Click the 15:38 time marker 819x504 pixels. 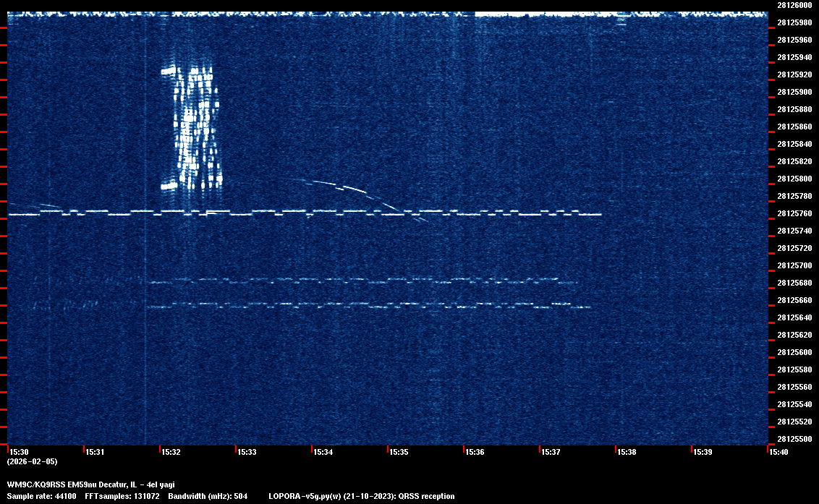628,452
